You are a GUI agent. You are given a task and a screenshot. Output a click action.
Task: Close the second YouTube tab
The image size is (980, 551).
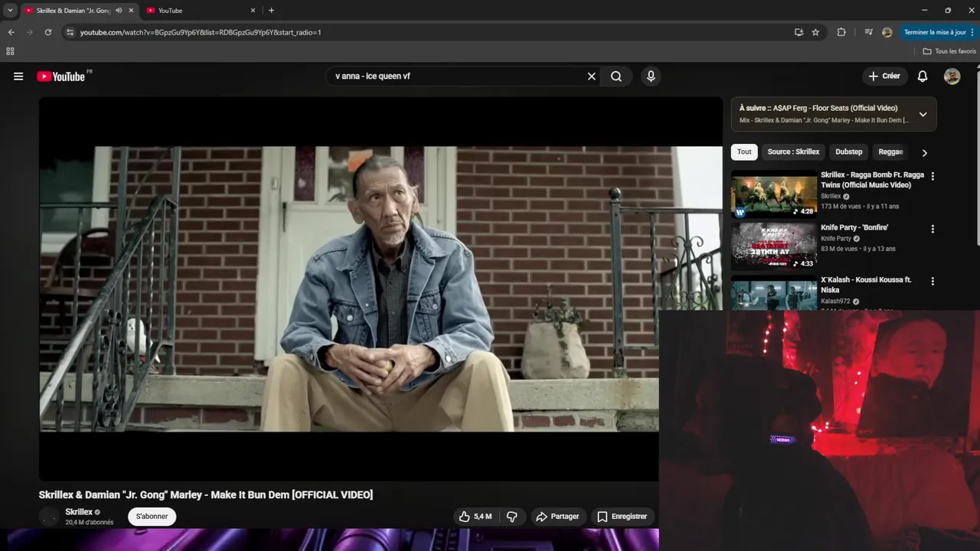253,11
